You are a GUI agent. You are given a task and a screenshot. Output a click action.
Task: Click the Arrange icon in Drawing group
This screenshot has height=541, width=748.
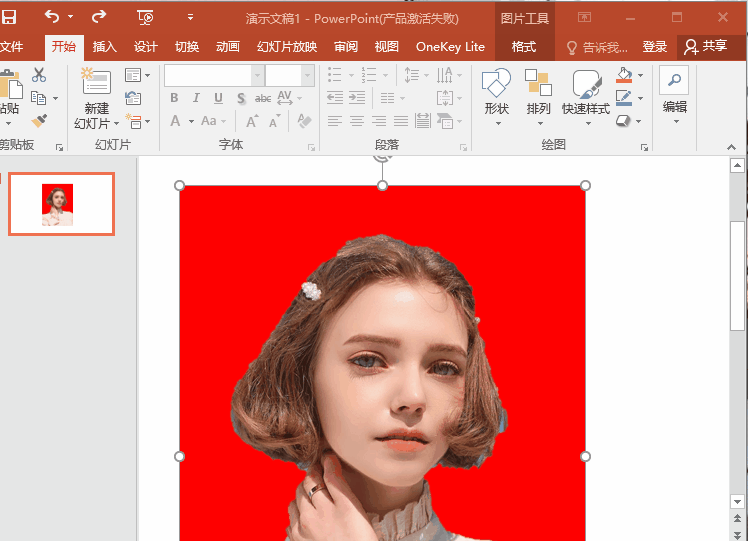tap(538, 84)
